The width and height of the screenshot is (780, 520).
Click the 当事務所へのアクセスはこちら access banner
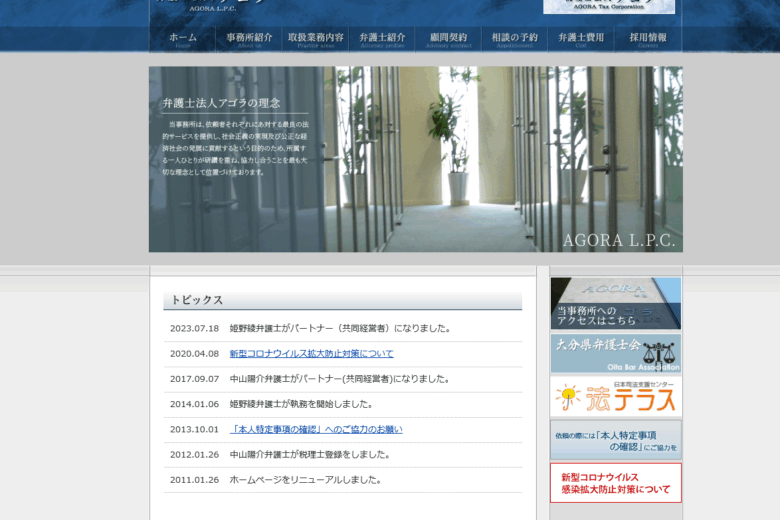(x=615, y=303)
